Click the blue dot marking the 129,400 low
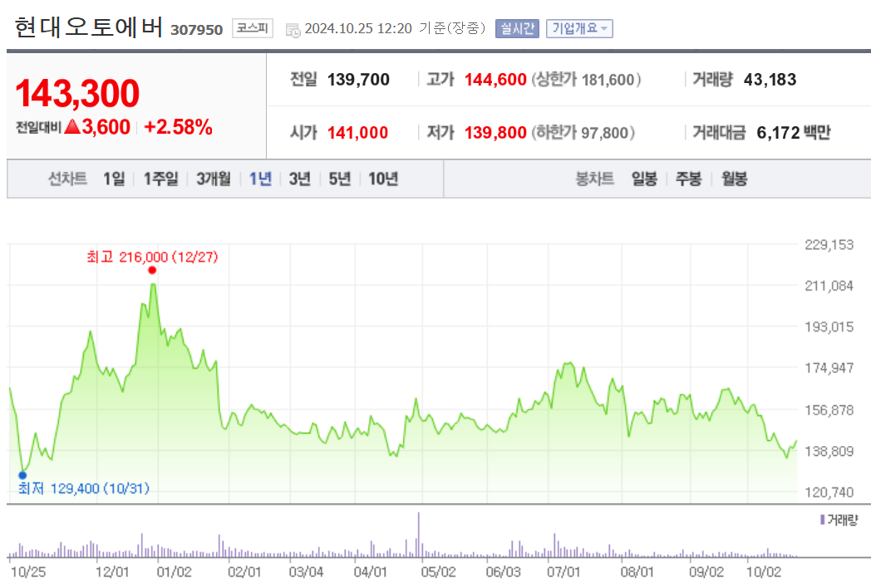 click(x=22, y=475)
